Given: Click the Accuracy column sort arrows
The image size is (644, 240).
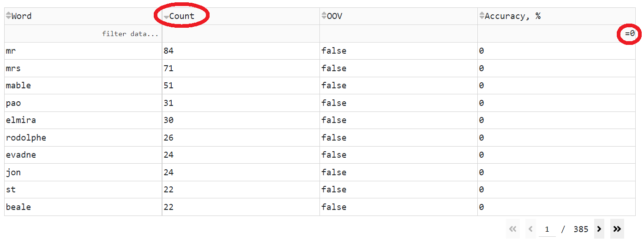Looking at the screenshot, I should point(481,16).
